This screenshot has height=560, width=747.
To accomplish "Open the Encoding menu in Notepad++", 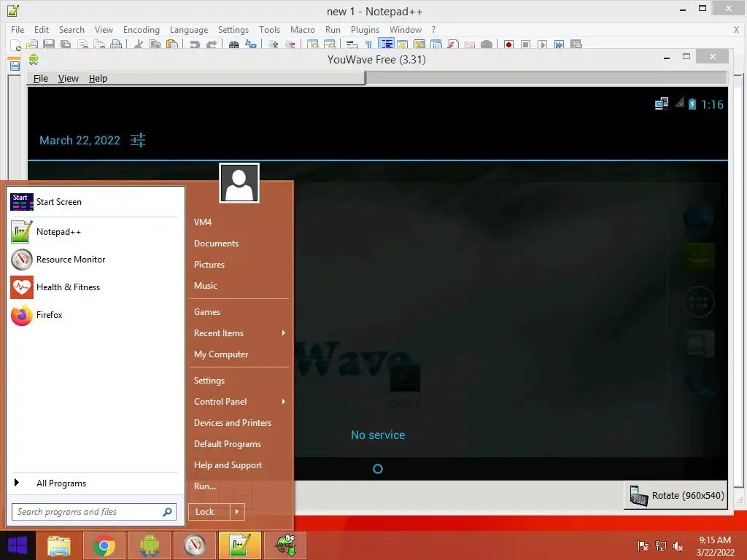I will pos(141,29).
